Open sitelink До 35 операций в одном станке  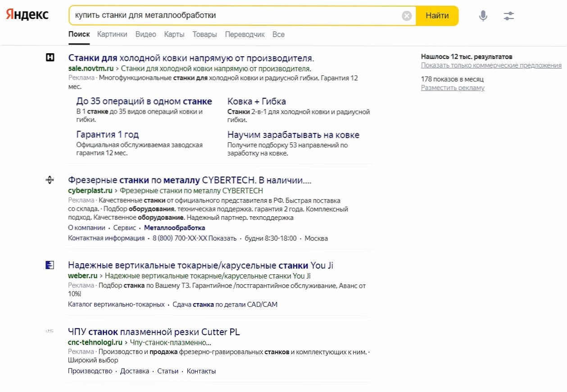click(x=144, y=101)
